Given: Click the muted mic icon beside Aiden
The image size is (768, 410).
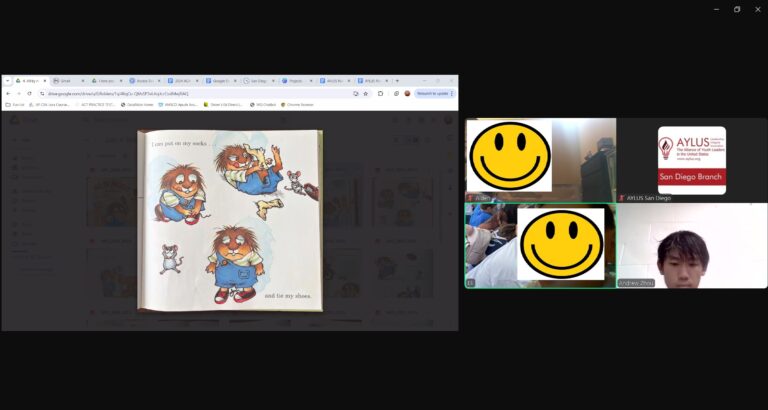Looking at the screenshot, I should 470,198.
